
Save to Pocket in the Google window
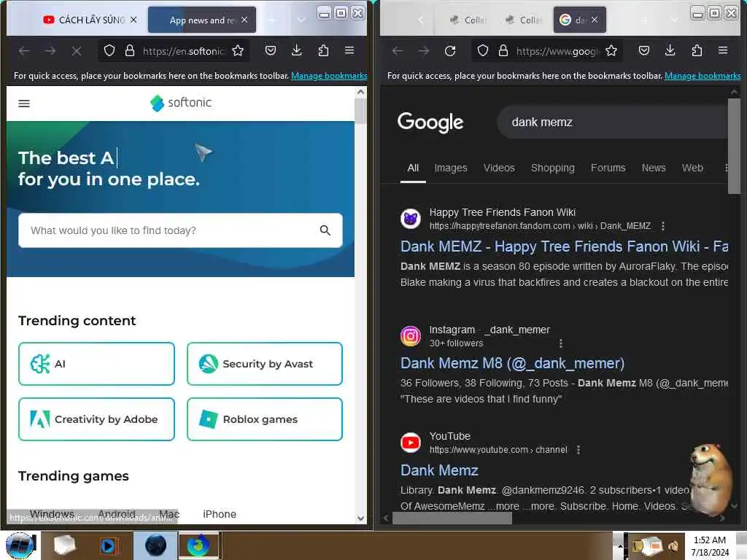point(644,50)
